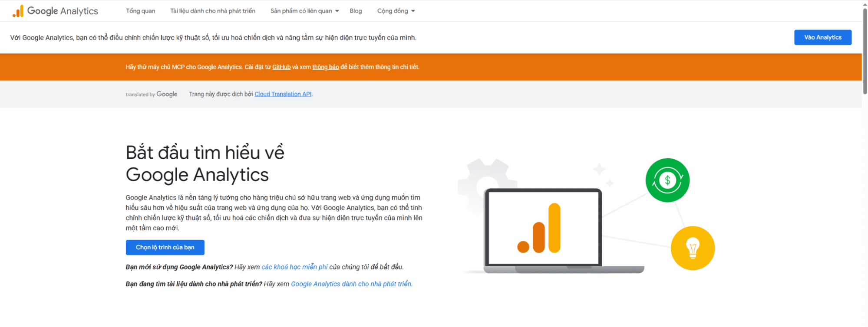Expand the 'Sản phẩm có liên quan' dropdown
868x327 pixels.
click(305, 11)
